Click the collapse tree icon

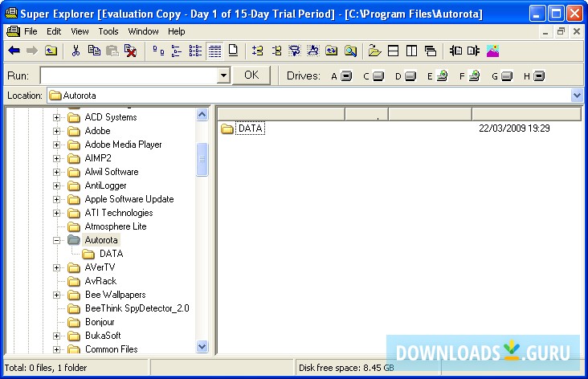277,51
